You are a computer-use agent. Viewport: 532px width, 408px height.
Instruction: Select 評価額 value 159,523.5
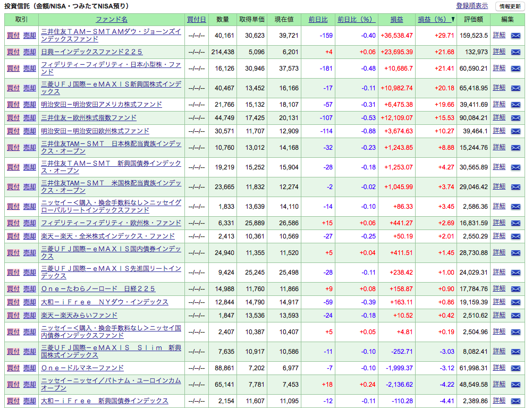(x=474, y=35)
